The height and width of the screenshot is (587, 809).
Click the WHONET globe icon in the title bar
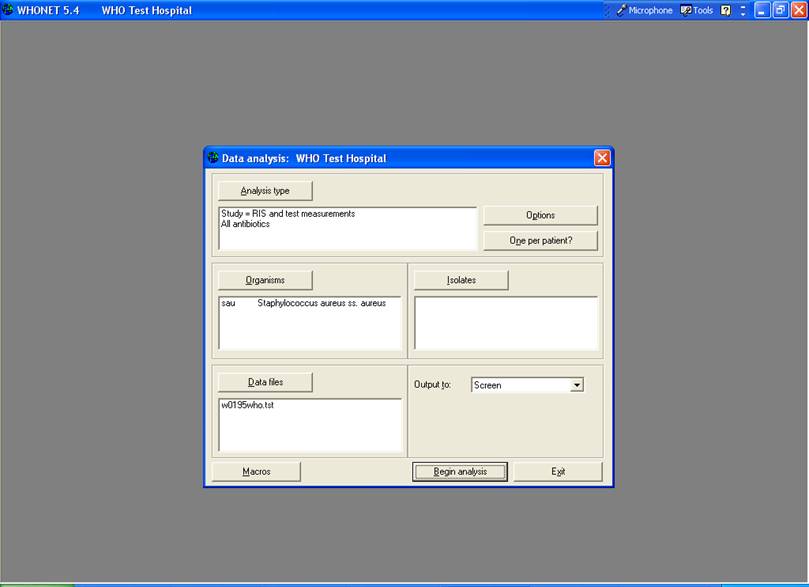tap(10, 10)
